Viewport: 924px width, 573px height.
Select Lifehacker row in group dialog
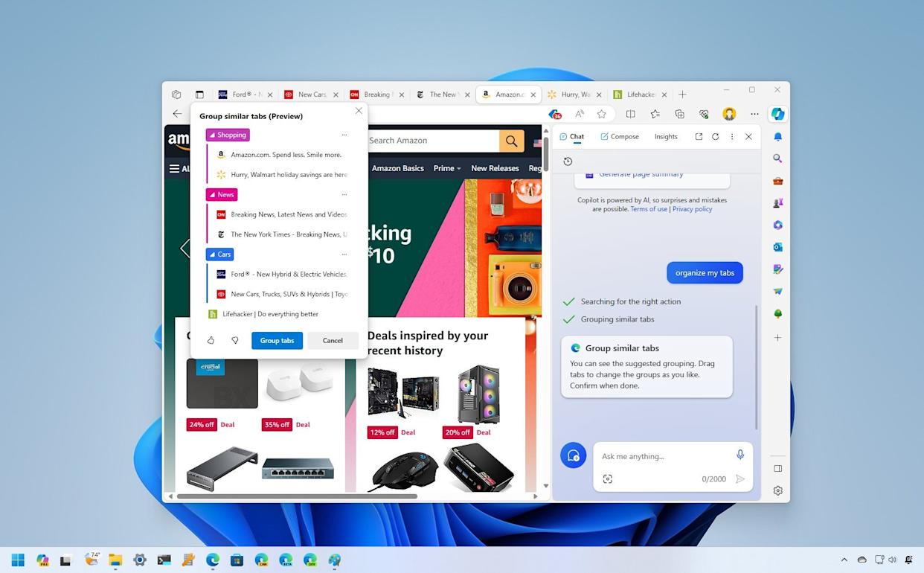tap(279, 314)
